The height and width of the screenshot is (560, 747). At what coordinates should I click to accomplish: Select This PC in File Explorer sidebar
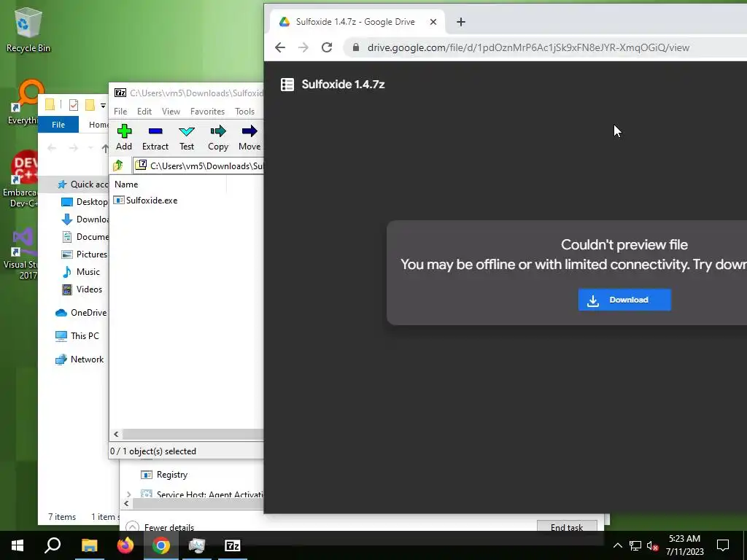point(77,336)
